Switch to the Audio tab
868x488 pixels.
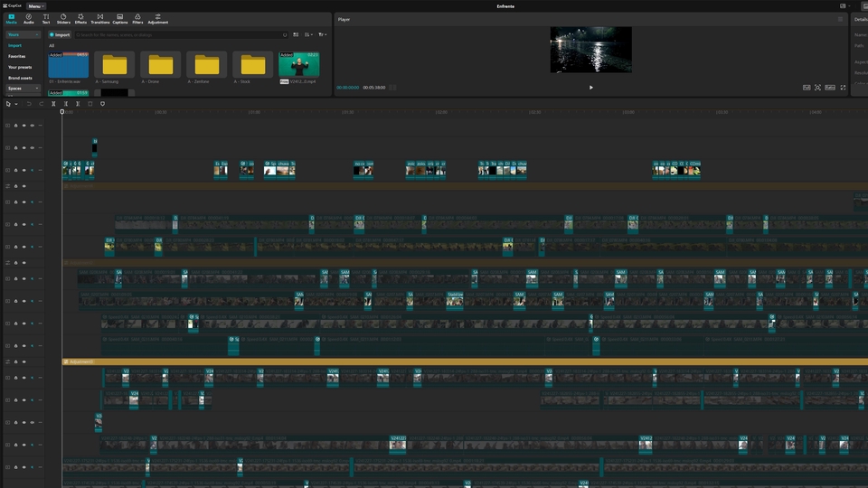pyautogui.click(x=28, y=18)
